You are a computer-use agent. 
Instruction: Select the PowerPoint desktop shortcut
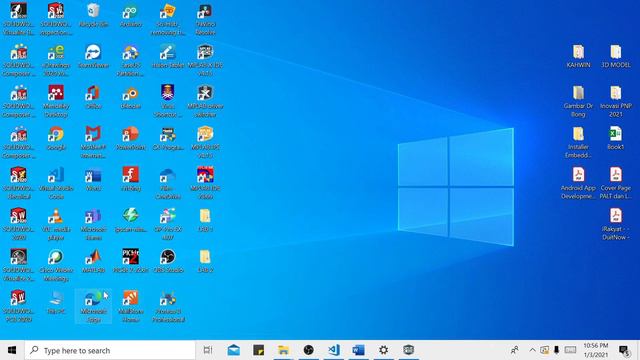coord(131,138)
